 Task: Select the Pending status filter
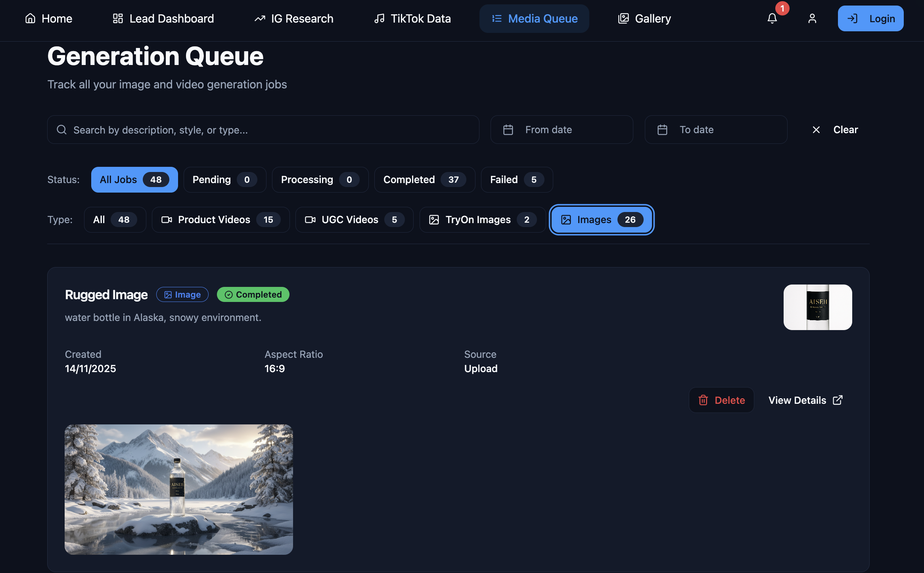pos(224,180)
